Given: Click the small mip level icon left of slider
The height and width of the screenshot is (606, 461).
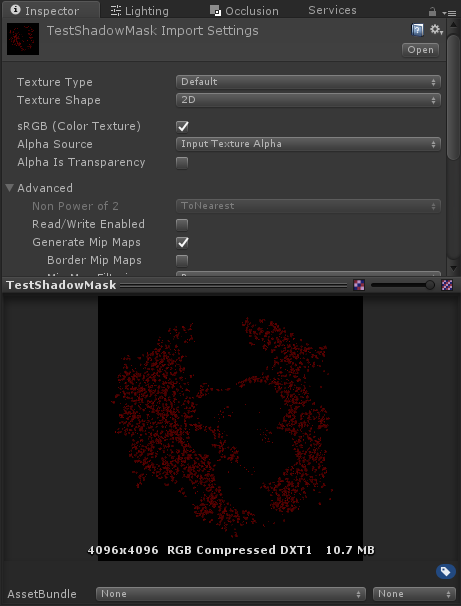Looking at the screenshot, I should (x=359, y=285).
